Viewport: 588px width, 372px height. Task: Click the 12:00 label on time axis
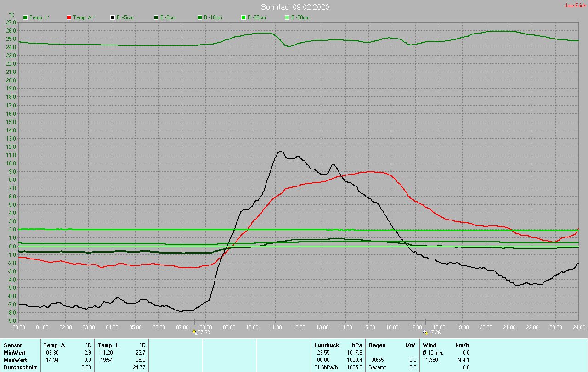click(x=299, y=327)
